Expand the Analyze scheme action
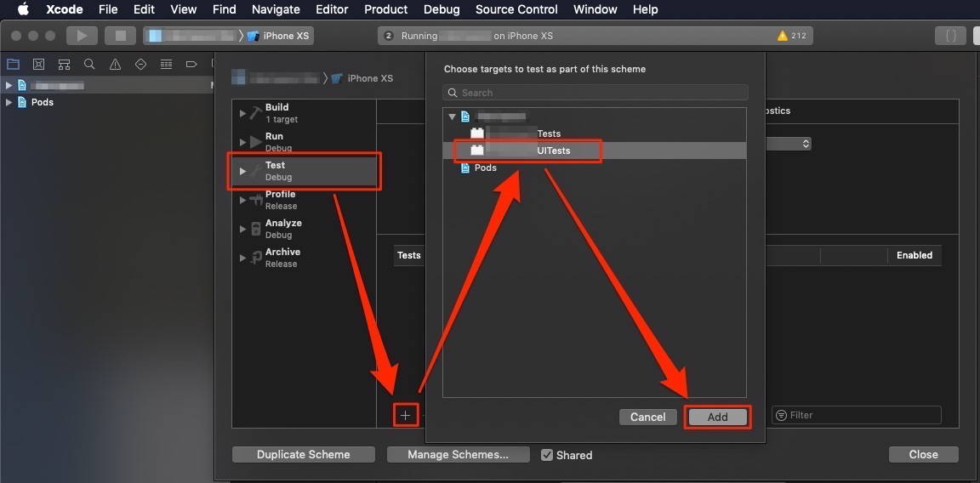The height and width of the screenshot is (483, 980). click(x=242, y=229)
